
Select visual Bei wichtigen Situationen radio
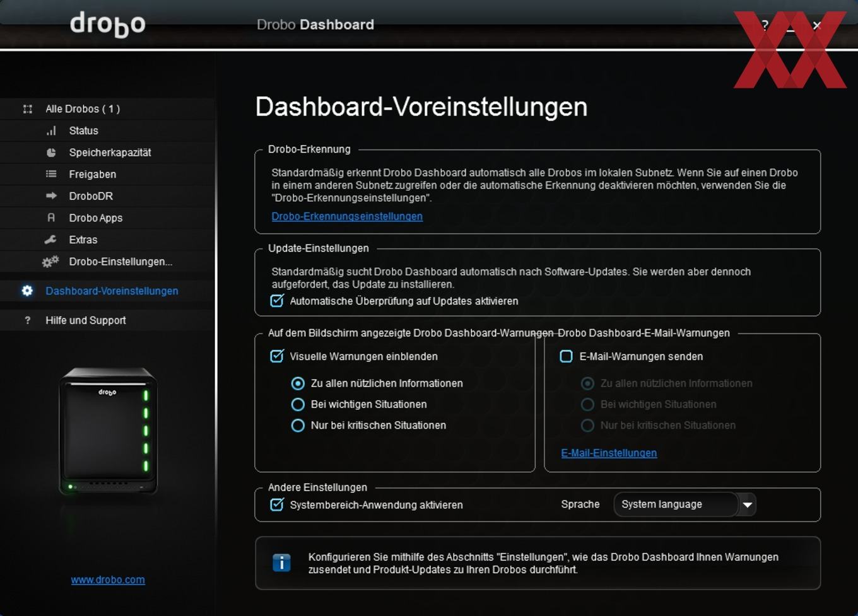(x=298, y=404)
